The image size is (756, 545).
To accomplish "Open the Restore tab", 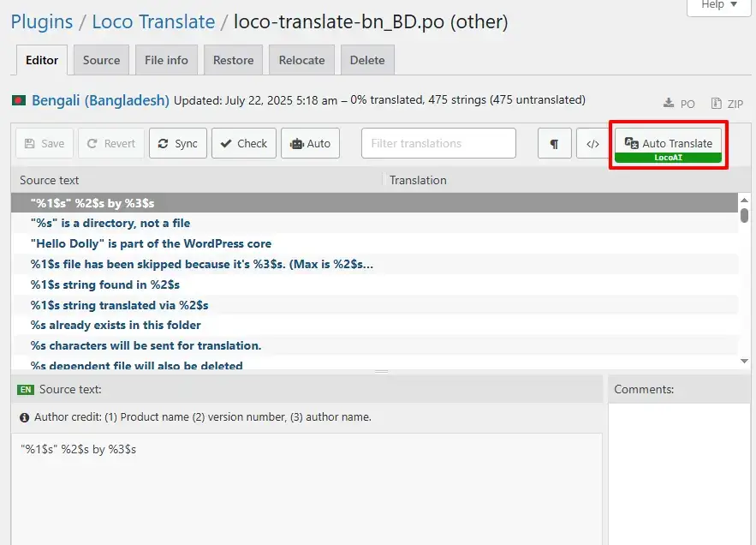I will click(x=234, y=60).
